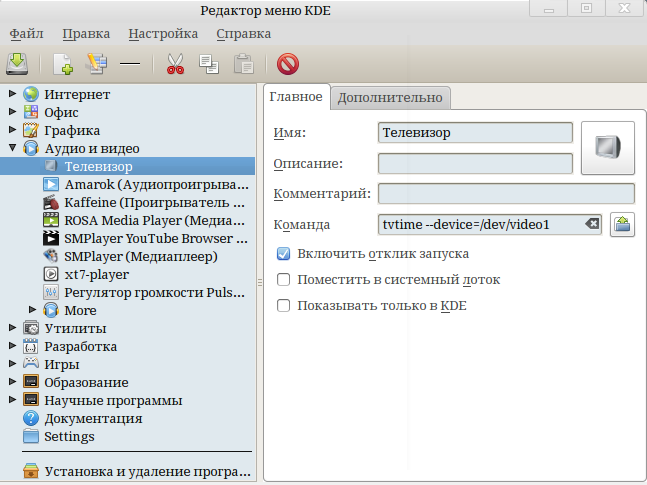Disable the Включить отклик запуска checkbox

pyautogui.click(x=284, y=254)
